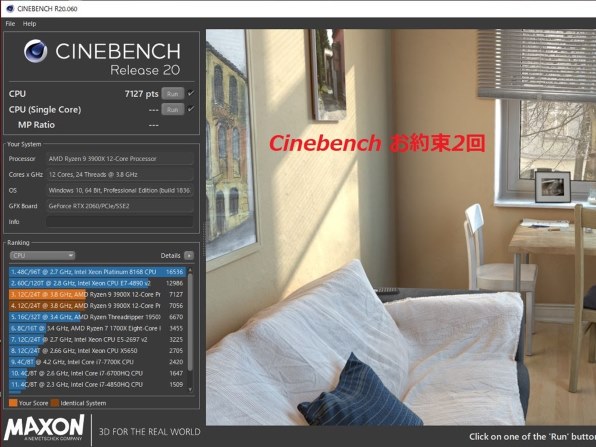Viewport: 596px width, 447px height.
Task: Open the CPU ranking dropdown
Action: tap(42, 255)
